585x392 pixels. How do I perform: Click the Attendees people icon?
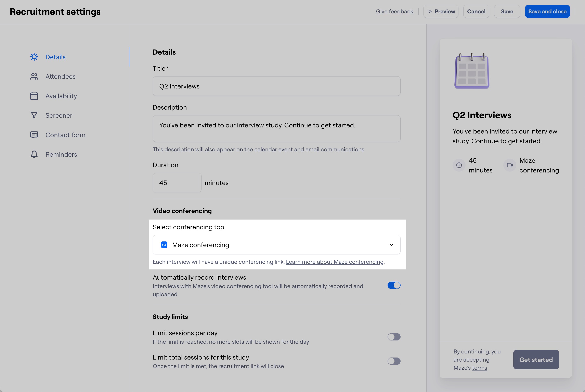point(34,76)
